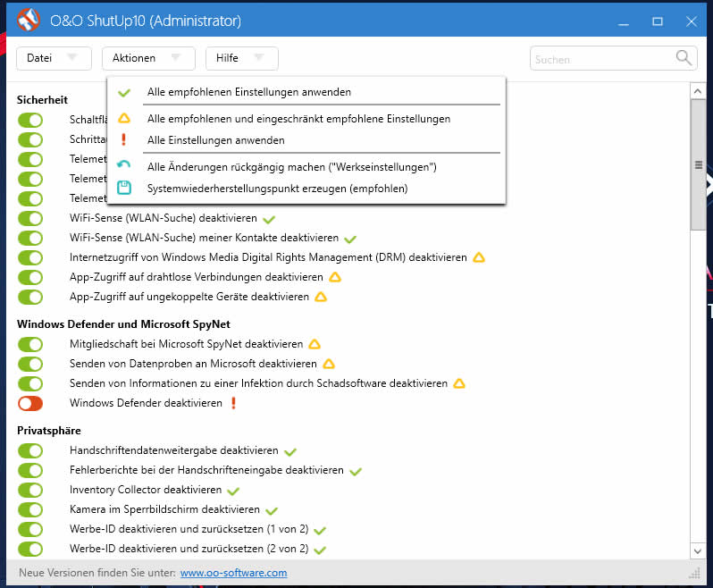Click checkmark beside Inventory Collector deaktivieren
The height and width of the screenshot is (588, 713).
(233, 491)
